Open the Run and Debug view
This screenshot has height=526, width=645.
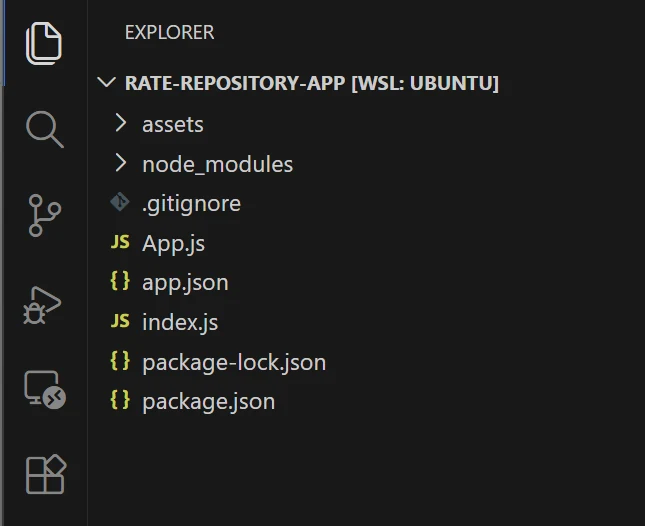click(x=42, y=305)
